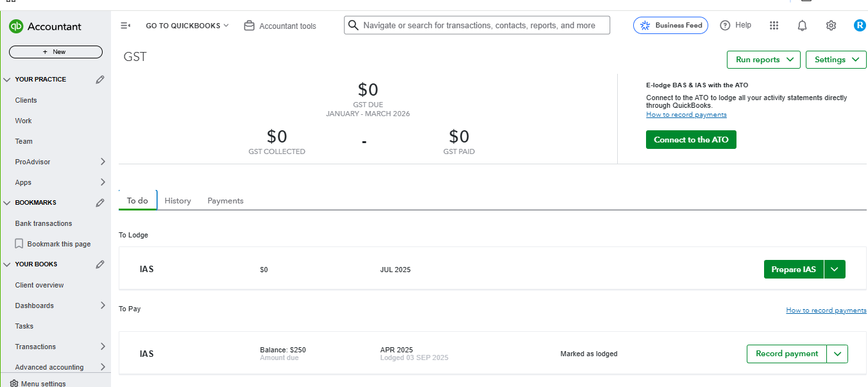This screenshot has height=387, width=868.
Task: Open the user profile avatar
Action: click(860, 26)
